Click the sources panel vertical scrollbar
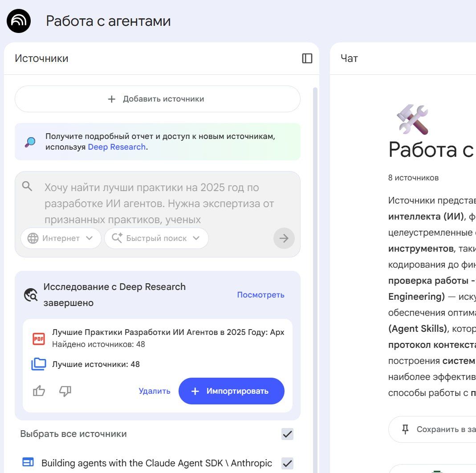Image resolution: width=476 pixels, height=473 pixels. pos(315,279)
